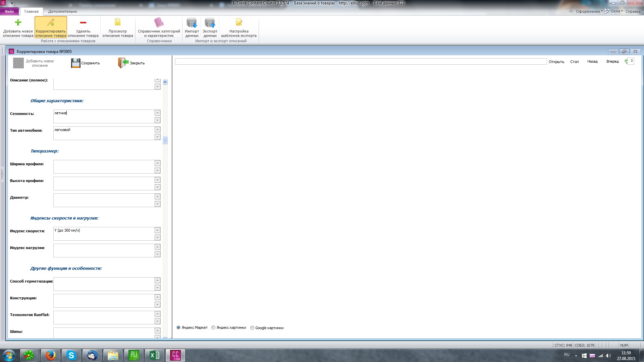The height and width of the screenshot is (362, 644).
Task: Click the green refresh icon beside the number 3
Action: tap(626, 61)
